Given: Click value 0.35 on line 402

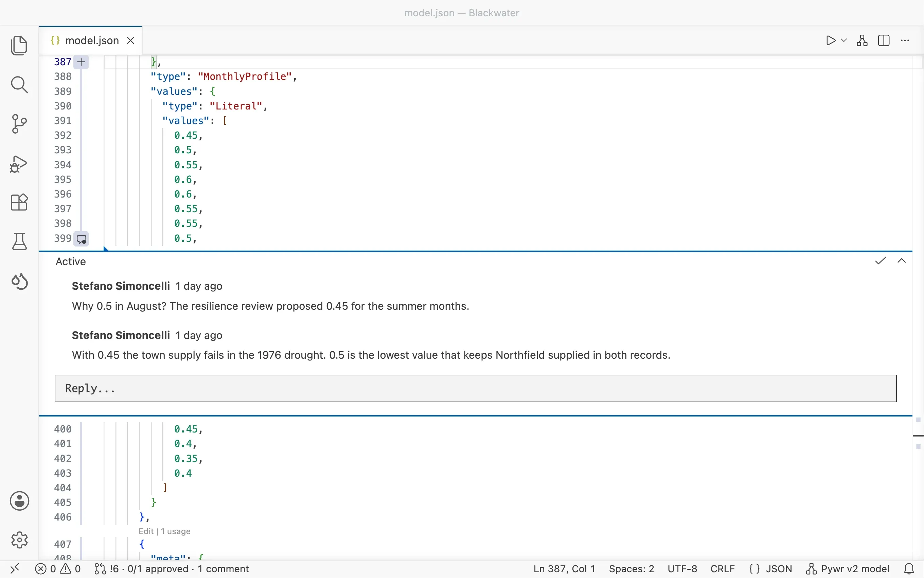Looking at the screenshot, I should pyautogui.click(x=186, y=458).
